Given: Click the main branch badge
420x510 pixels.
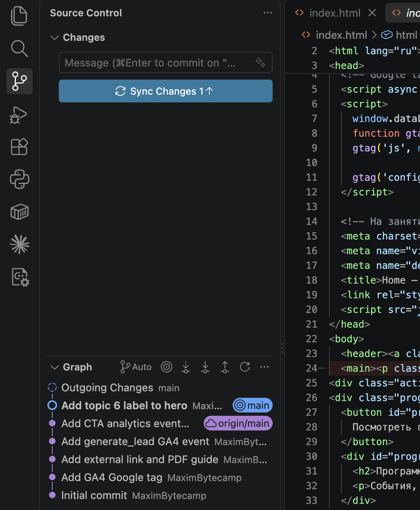Looking at the screenshot, I should tap(253, 406).
